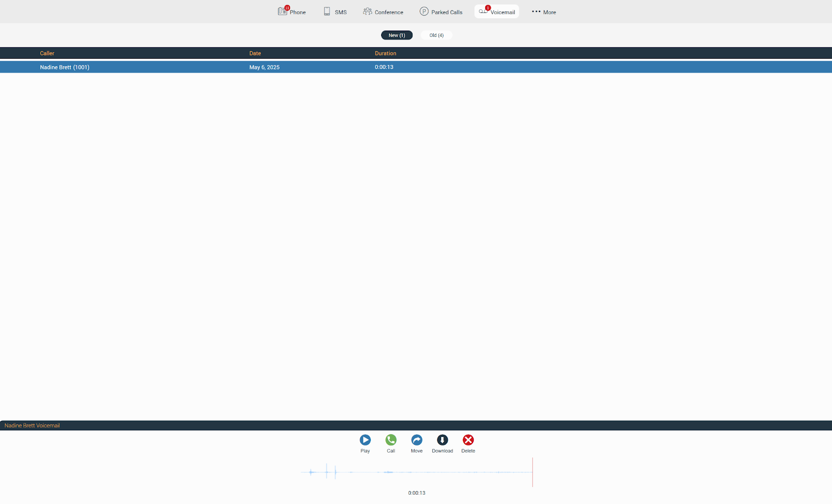Select the May 6 voicemail row

point(208,67)
